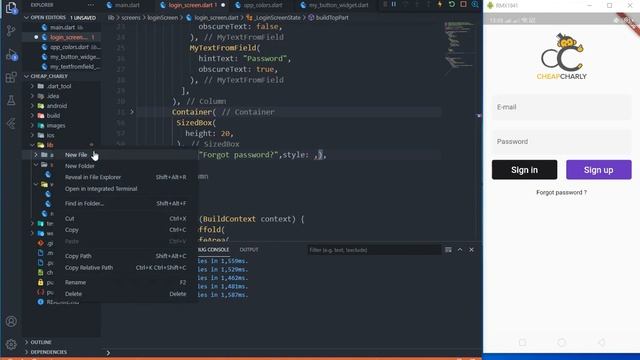
Task: Unfold the collapsed Container code block
Action: coord(132,112)
